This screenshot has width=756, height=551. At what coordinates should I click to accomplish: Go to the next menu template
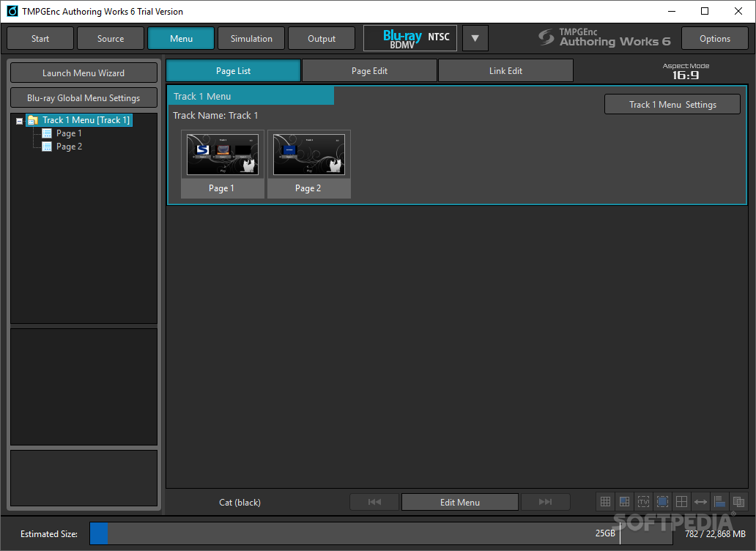tap(545, 502)
